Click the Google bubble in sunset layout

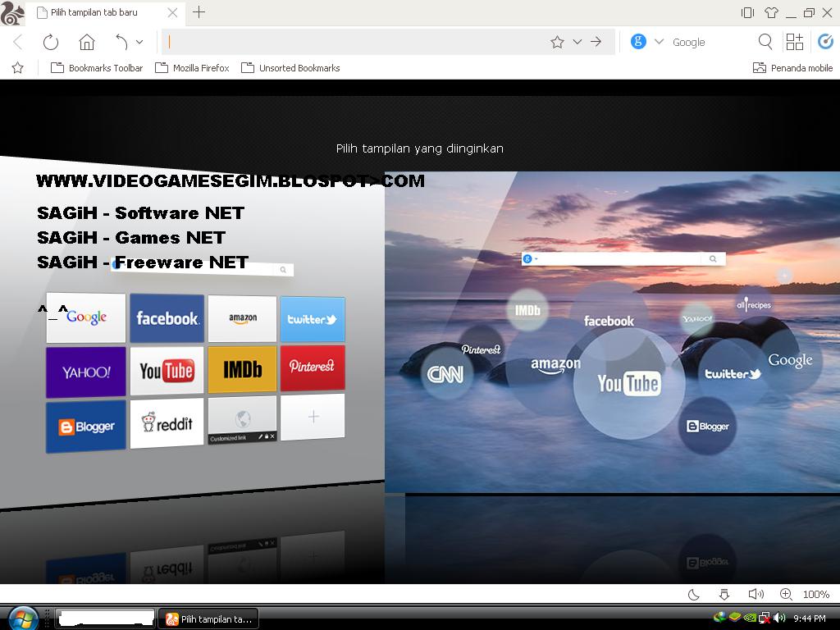coord(790,360)
